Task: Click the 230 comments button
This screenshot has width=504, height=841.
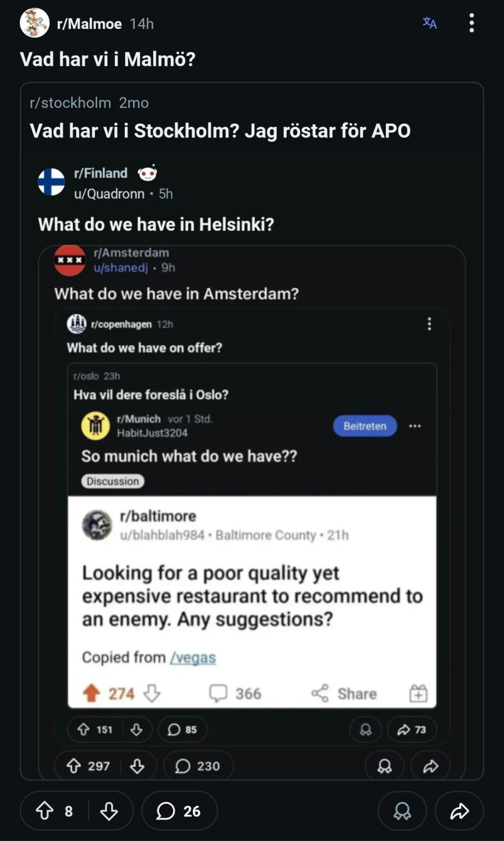Action: (198, 766)
